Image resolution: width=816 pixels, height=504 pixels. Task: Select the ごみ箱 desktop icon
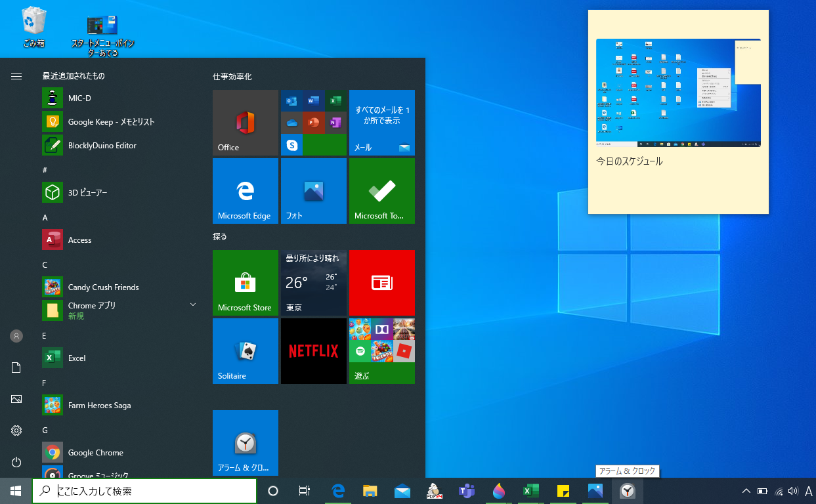33,28
